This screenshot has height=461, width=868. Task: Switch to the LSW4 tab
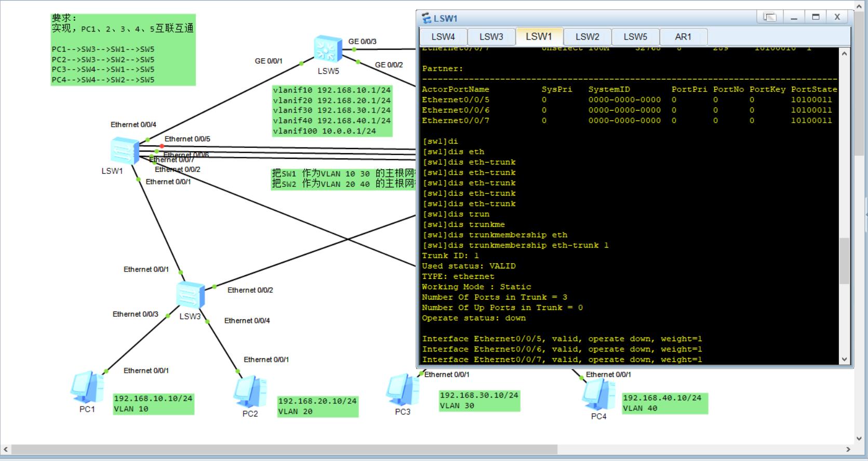coord(443,37)
